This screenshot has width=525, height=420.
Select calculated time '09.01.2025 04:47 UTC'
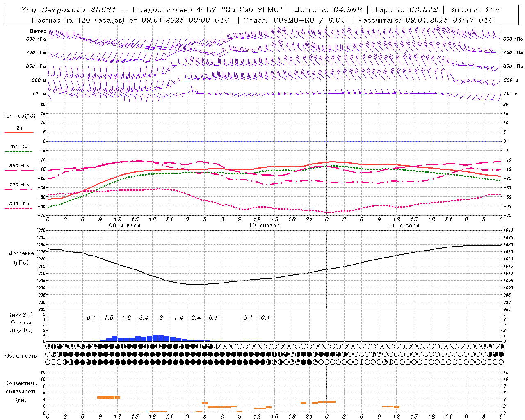[x=450, y=20]
